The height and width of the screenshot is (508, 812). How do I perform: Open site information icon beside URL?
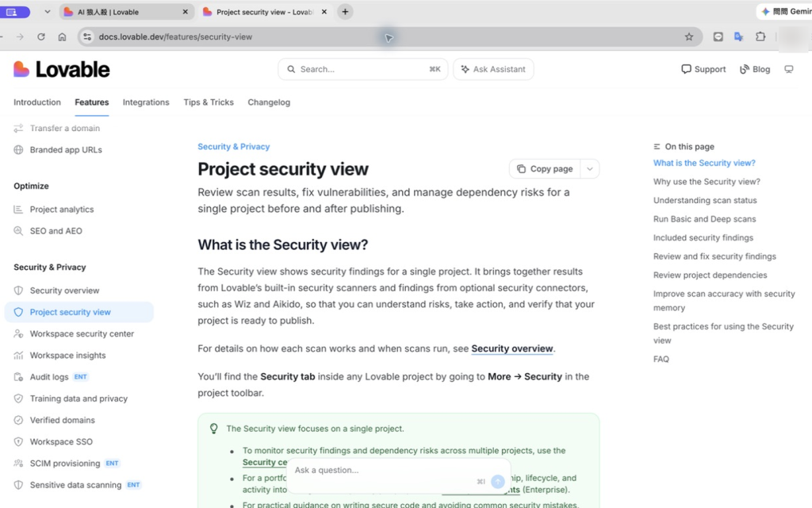87,37
